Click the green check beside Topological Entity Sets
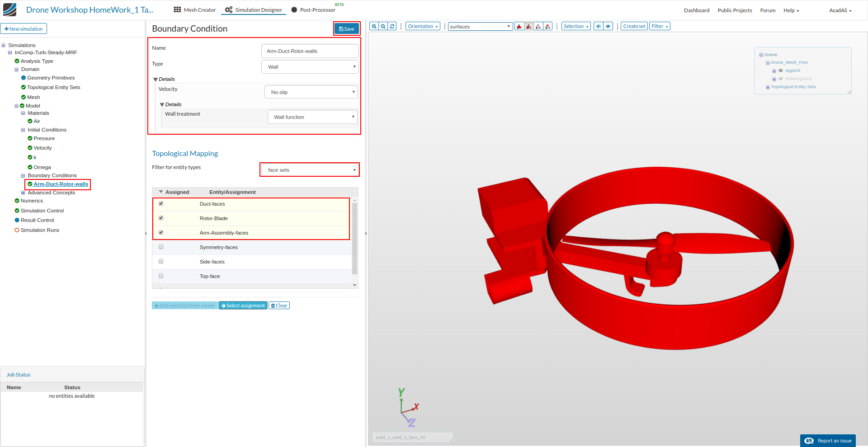Screen dimensions: 868x447 click(24, 87)
